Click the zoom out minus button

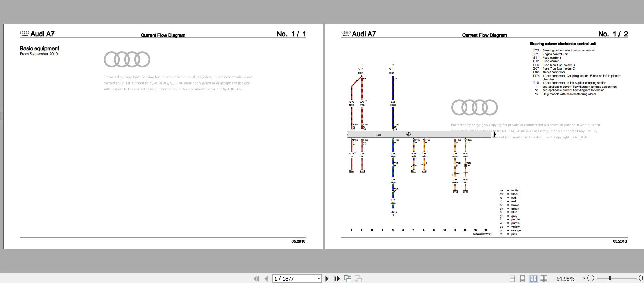tap(590, 278)
